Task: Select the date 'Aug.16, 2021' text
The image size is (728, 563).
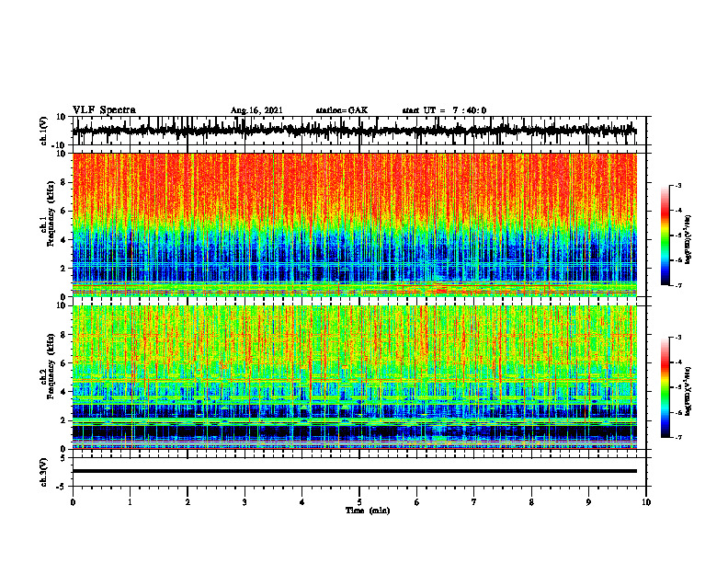Action: [x=256, y=110]
